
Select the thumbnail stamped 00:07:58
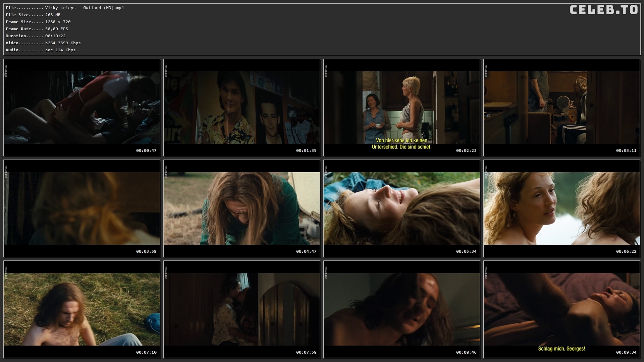[241, 309]
